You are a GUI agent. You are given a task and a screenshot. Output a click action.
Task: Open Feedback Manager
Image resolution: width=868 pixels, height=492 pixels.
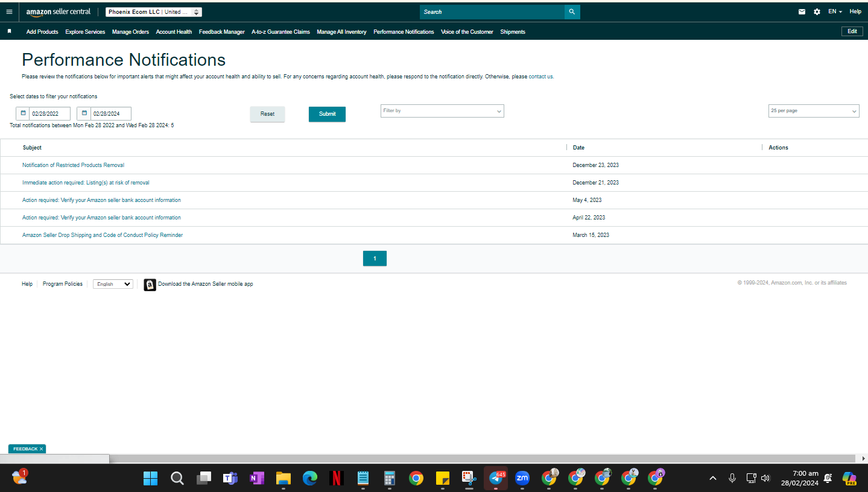pos(222,32)
